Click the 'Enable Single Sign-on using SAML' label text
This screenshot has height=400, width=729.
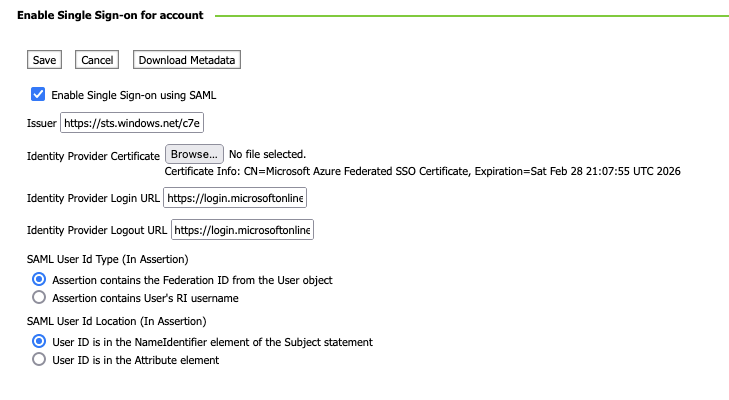134,96
